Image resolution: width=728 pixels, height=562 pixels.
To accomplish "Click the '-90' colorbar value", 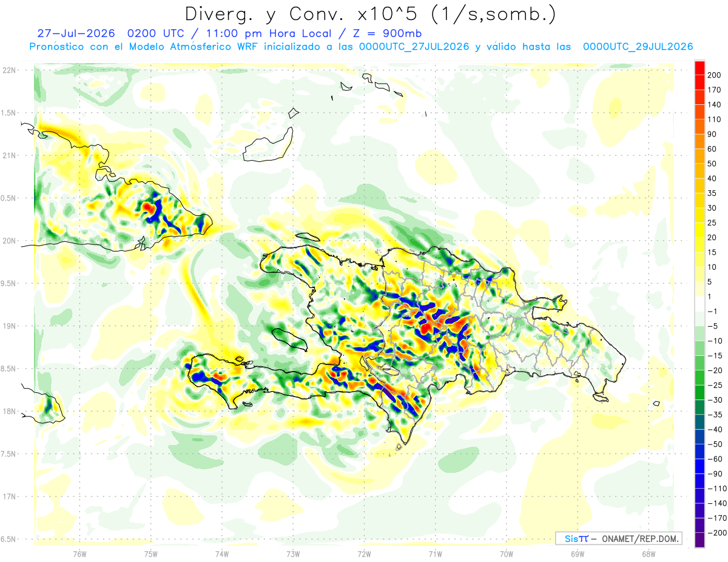I will tap(715, 473).
